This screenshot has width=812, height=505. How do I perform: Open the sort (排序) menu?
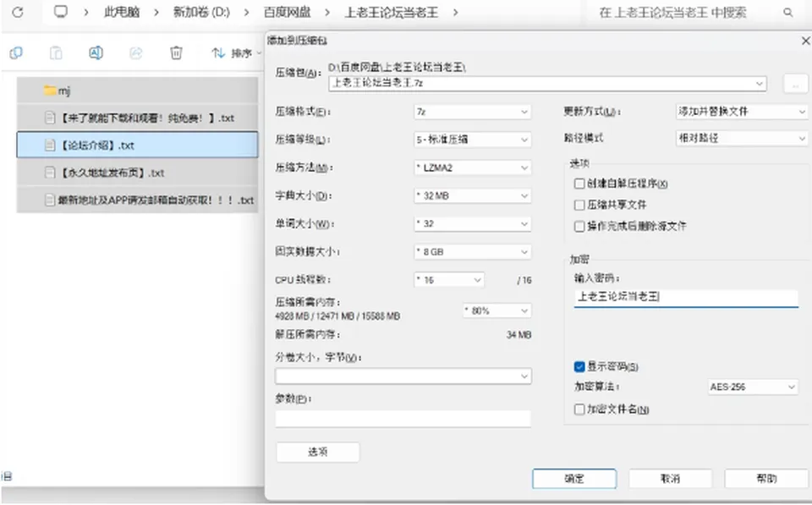pos(236,52)
